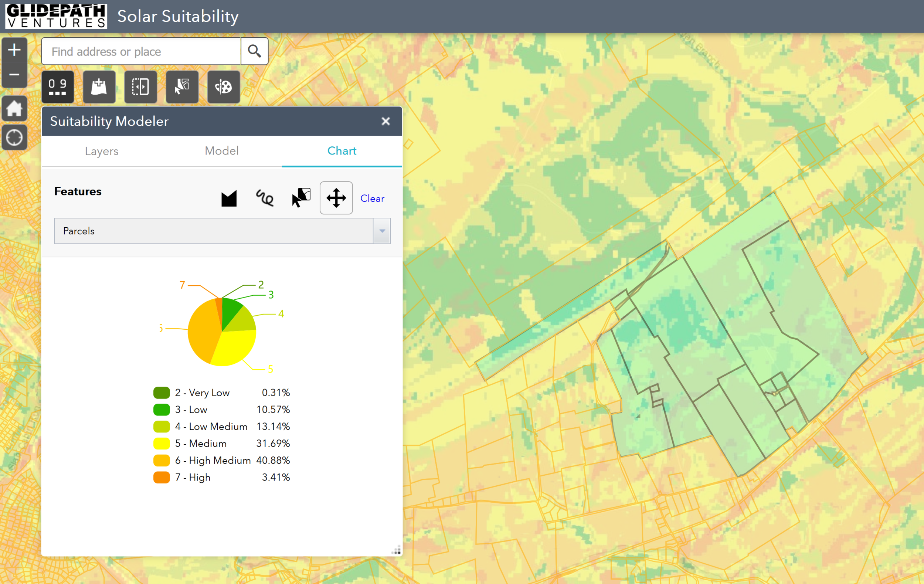924x584 pixels.
Task: Open the Suitability Modeler widget icon
Action: coord(58,87)
